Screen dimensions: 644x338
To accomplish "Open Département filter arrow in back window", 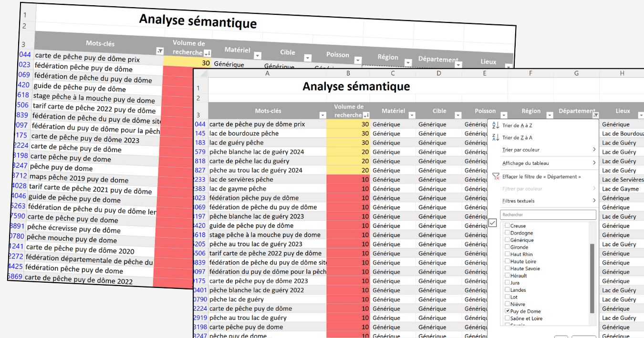I will click(458, 65).
